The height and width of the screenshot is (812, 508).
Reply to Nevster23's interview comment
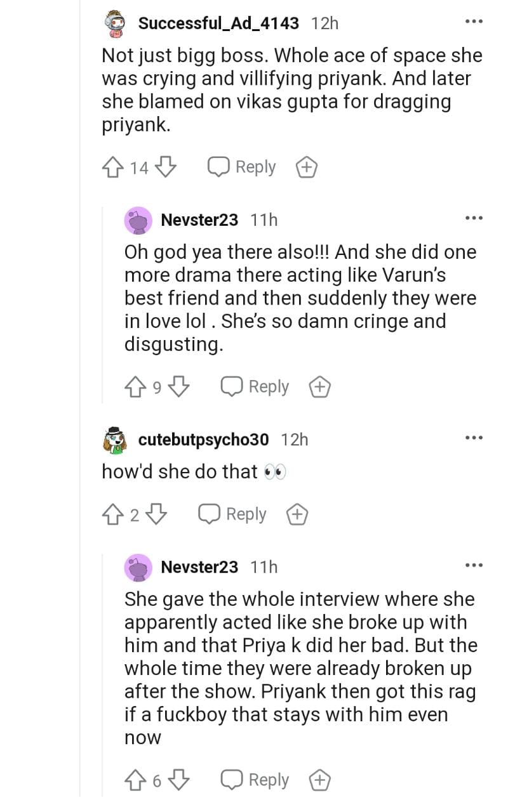(x=255, y=780)
